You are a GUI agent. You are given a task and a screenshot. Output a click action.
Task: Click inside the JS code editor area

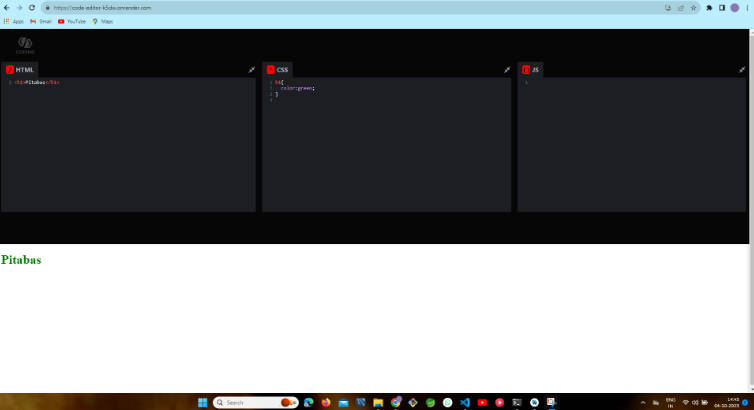point(632,140)
